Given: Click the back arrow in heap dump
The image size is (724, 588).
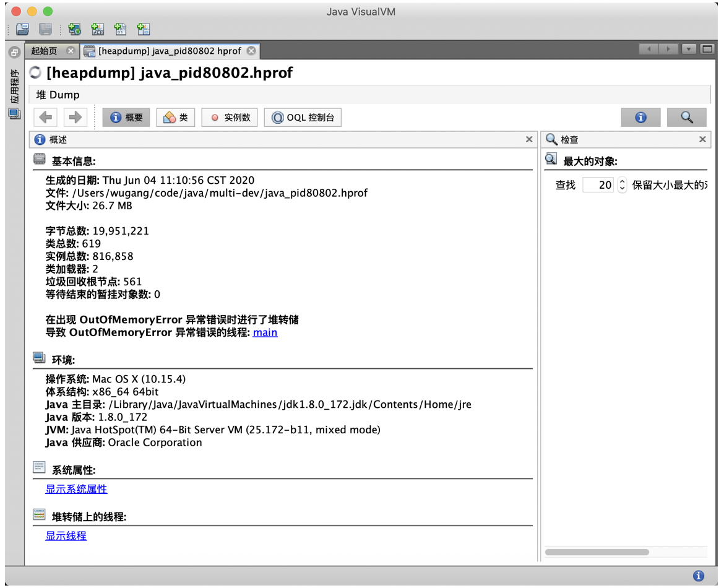Looking at the screenshot, I should click(46, 118).
